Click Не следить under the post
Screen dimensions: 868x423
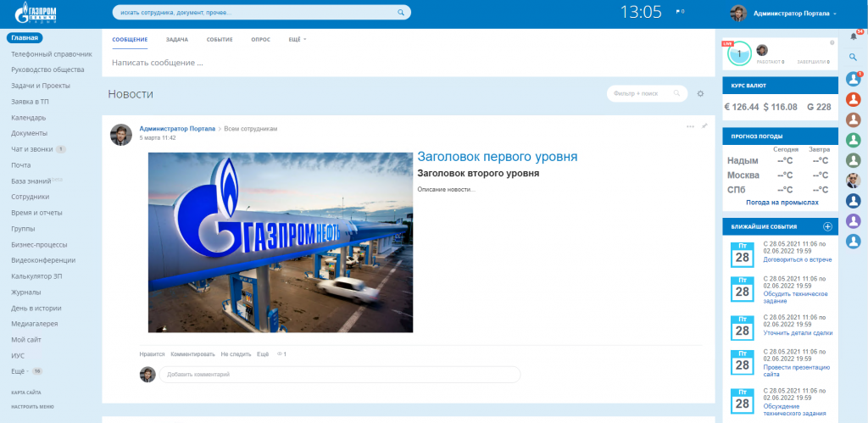tap(236, 353)
